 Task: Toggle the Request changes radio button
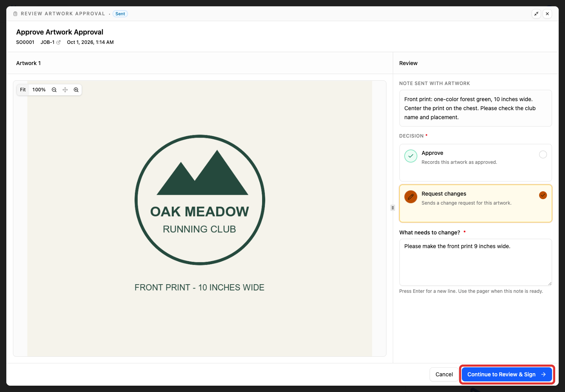click(543, 195)
